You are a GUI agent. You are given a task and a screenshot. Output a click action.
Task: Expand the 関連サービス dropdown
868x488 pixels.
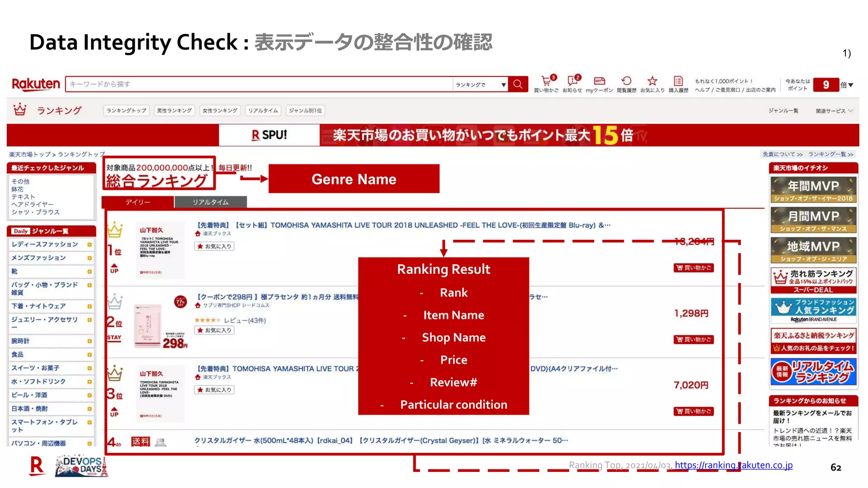click(834, 111)
